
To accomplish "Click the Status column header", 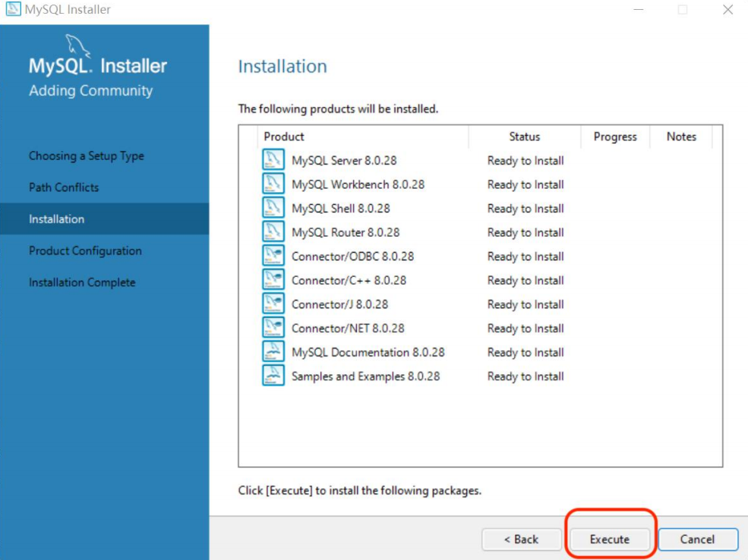I will point(525,137).
